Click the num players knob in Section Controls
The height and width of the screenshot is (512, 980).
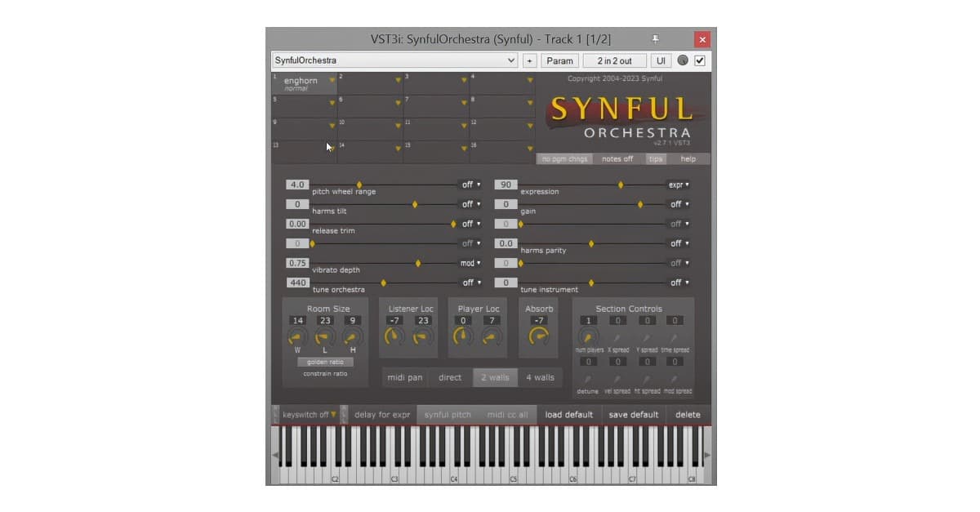click(589, 334)
